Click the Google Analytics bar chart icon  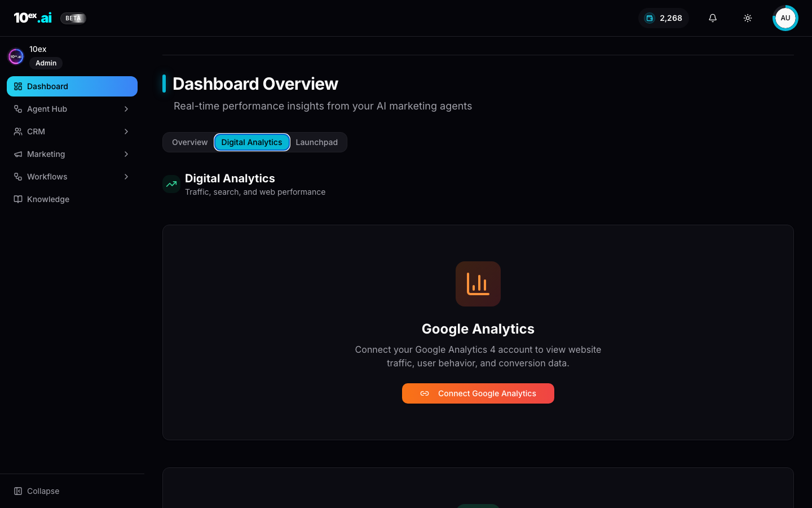pos(478,284)
